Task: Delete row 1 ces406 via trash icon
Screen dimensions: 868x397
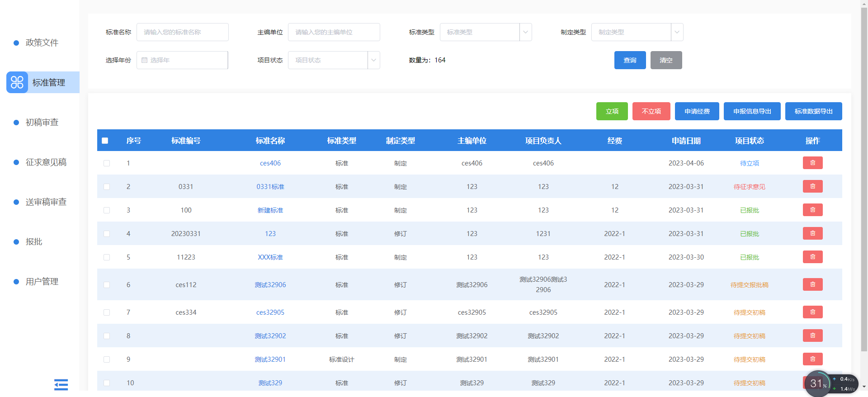Action: point(812,163)
